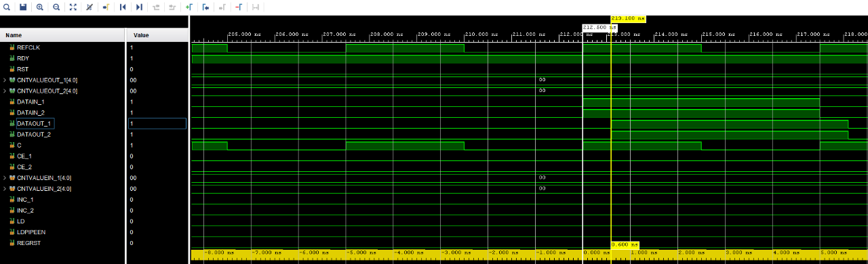The height and width of the screenshot is (264, 868).
Task: Click the 0.600 ns offset label
Action: [x=625, y=244]
